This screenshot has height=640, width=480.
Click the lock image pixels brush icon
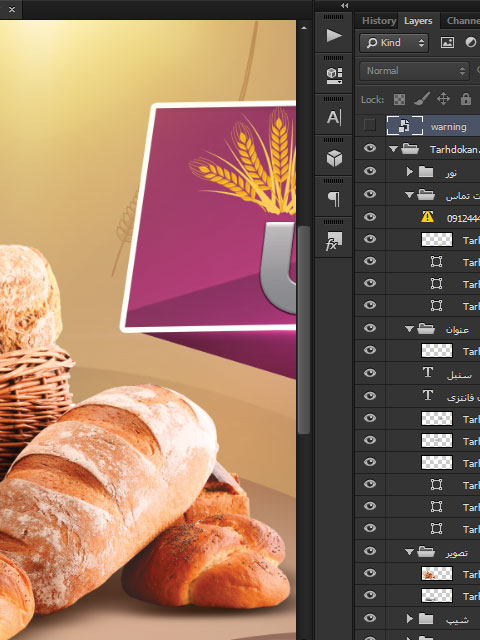point(422,99)
